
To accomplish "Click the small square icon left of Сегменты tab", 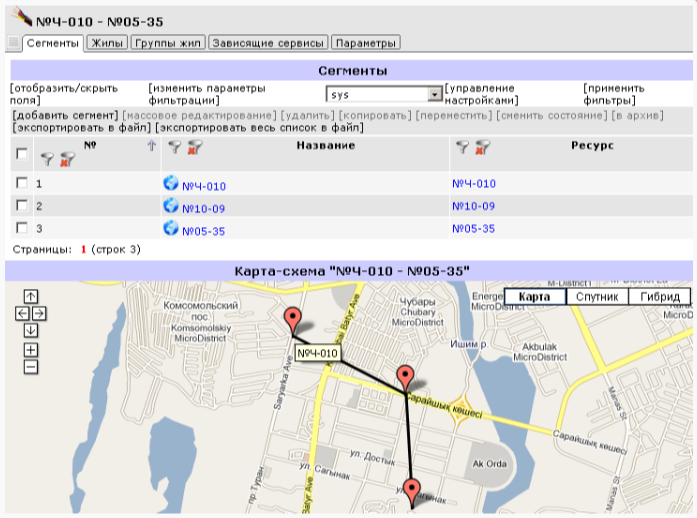I will coord(14,42).
